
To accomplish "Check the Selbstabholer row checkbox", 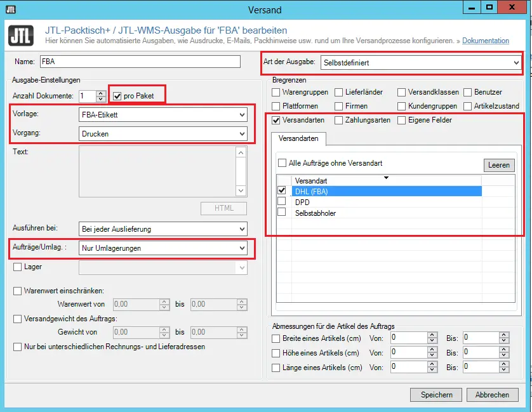I will [x=282, y=212].
